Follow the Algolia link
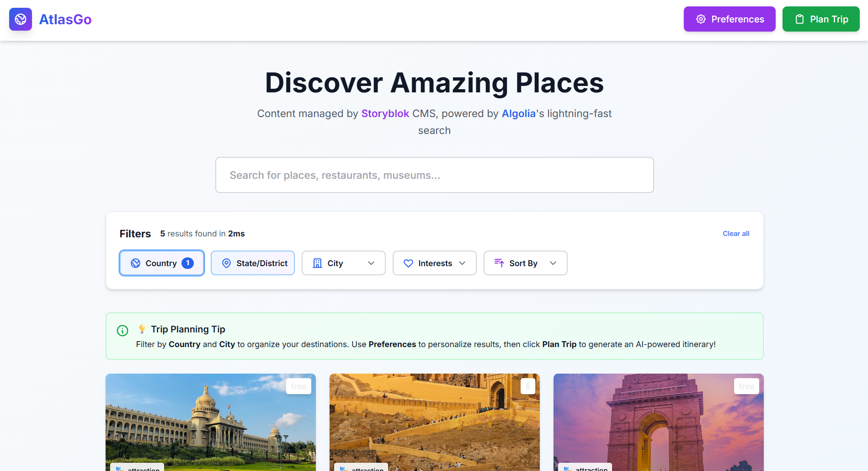 pos(519,113)
